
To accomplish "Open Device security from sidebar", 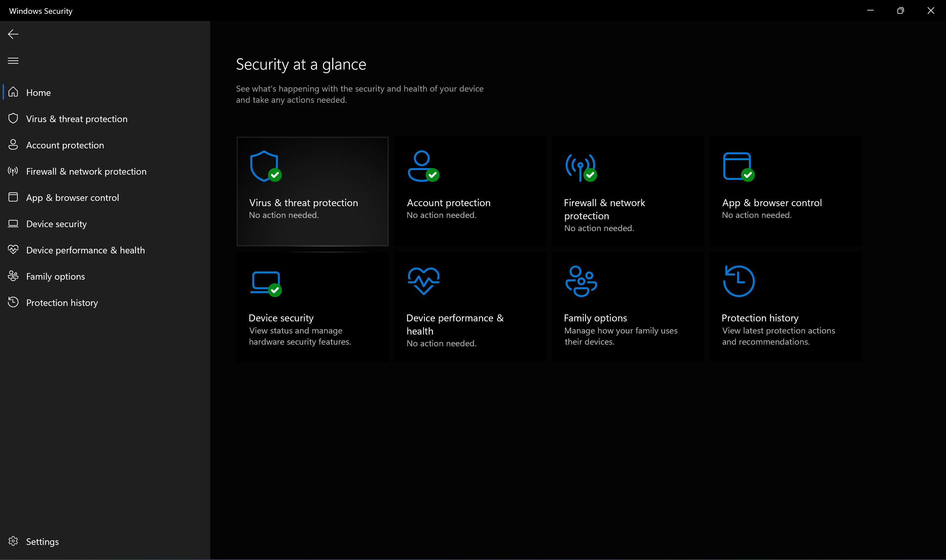I will click(105, 224).
